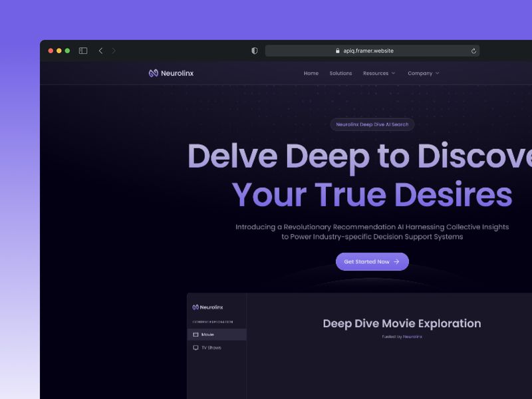Click the red close window button

pos(51,51)
